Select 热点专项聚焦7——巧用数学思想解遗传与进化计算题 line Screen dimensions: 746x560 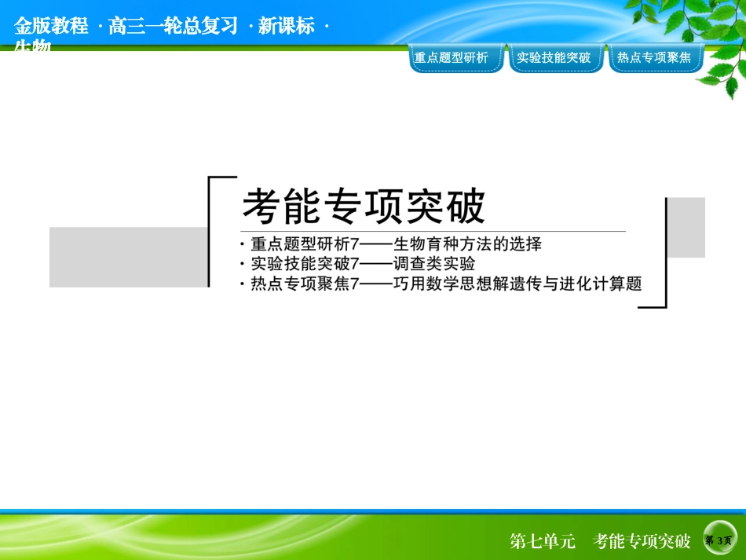pos(446,284)
